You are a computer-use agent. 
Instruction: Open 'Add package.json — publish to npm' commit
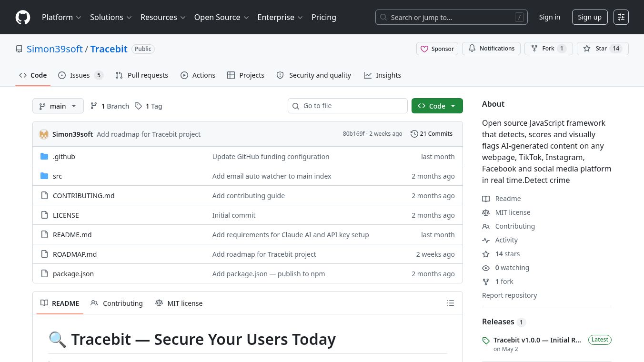point(269,274)
